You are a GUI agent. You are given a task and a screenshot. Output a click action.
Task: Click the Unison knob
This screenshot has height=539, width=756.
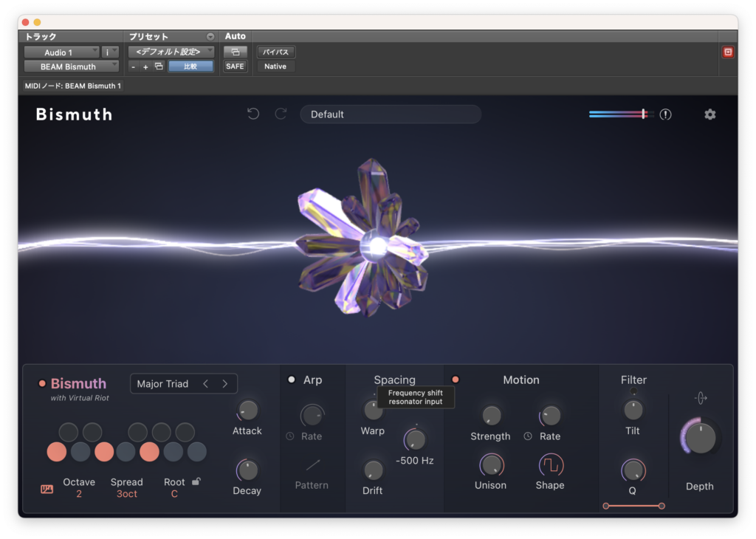[491, 465]
